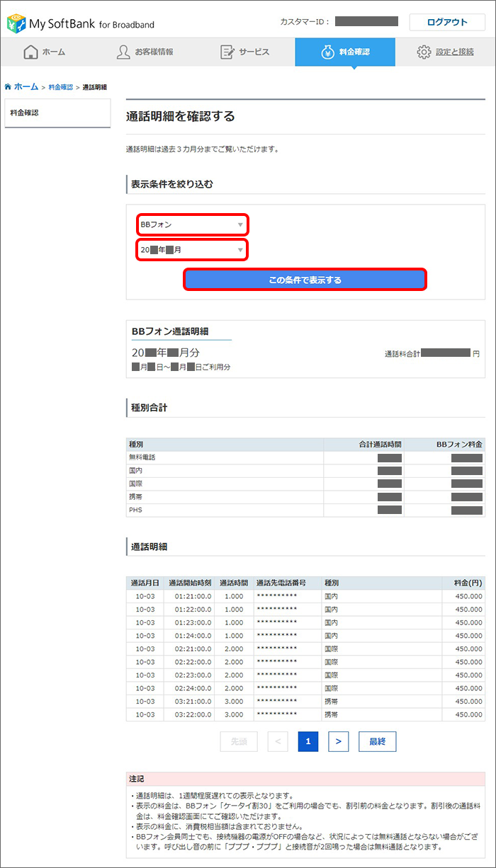Click the 通話明細を確認する page heading

click(x=180, y=116)
